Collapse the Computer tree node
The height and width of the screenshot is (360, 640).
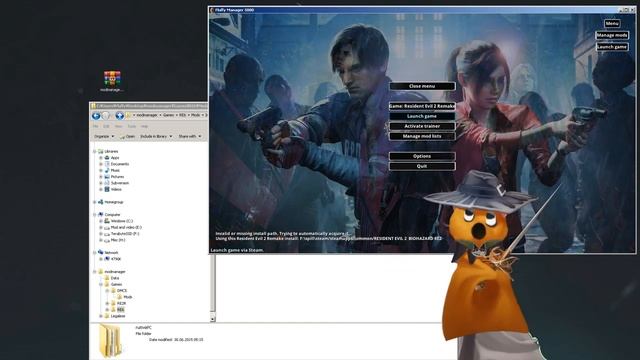[95, 214]
